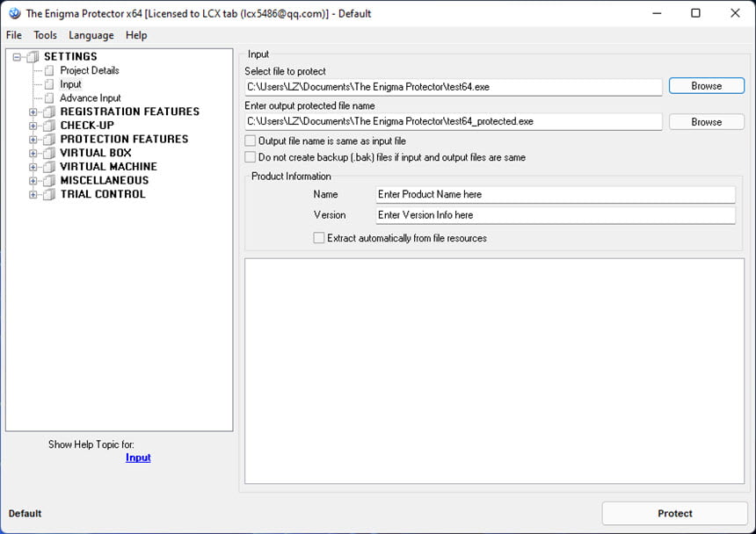Click the Default project status text

[25, 513]
